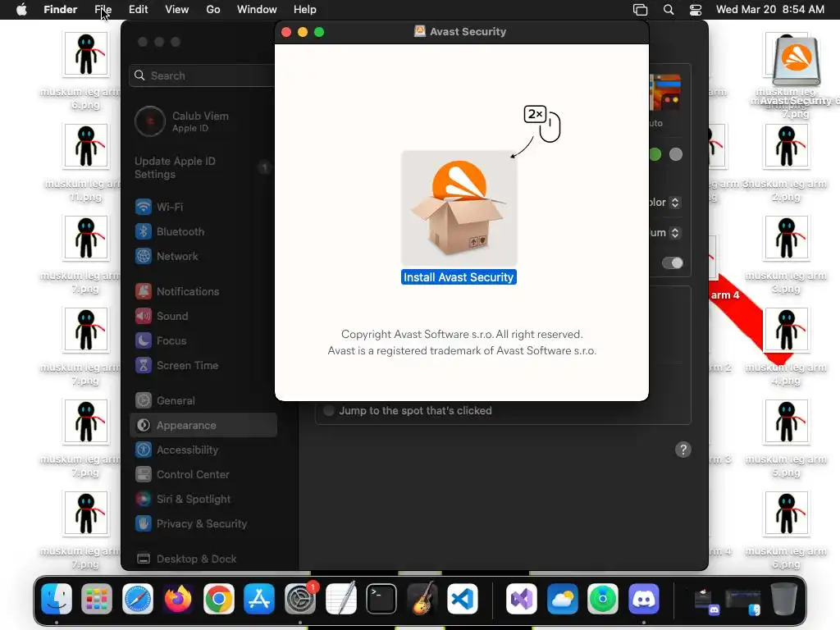840x630 pixels.
Task: Expand the highlight color stepper dropdown
Action: click(x=675, y=203)
